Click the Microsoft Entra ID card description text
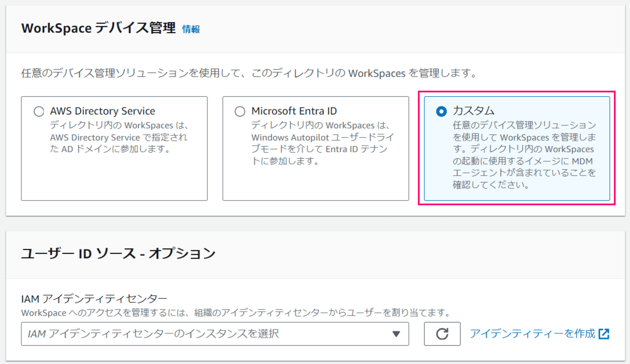The image size is (630, 364). pyautogui.click(x=322, y=143)
